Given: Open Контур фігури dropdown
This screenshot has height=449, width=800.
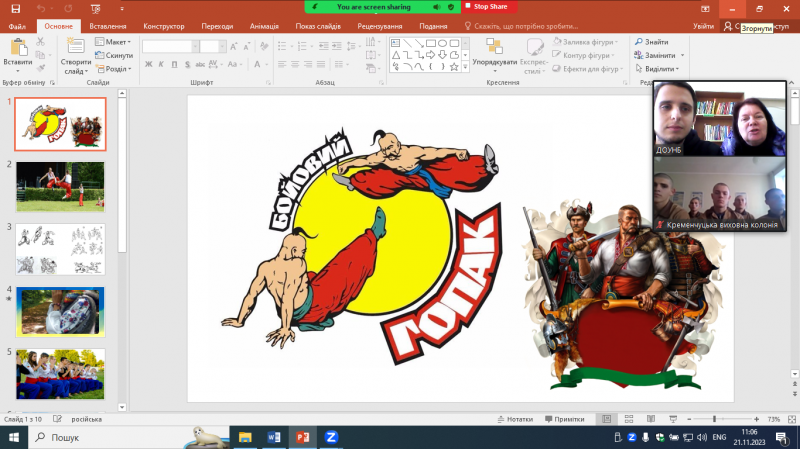Looking at the screenshot, I should tap(584, 55).
